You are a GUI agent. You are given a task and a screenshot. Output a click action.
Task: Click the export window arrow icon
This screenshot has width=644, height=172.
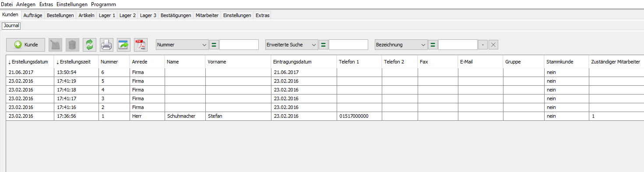124,45
